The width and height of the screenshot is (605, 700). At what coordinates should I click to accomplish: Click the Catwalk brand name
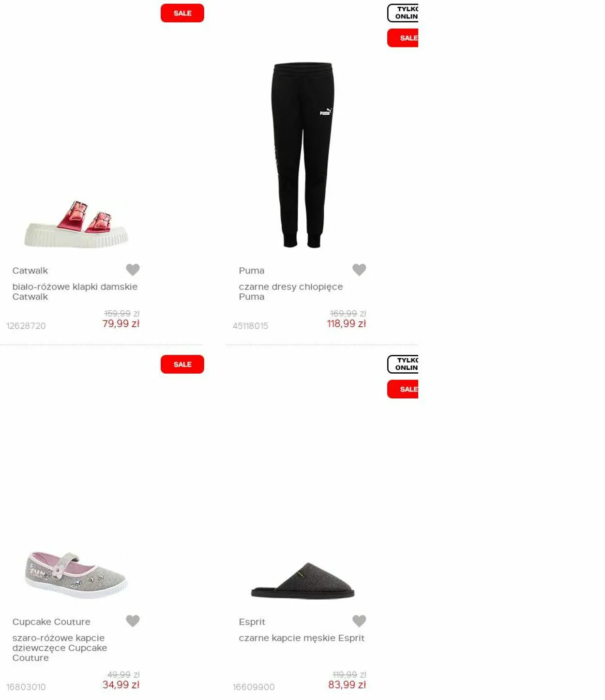(30, 271)
